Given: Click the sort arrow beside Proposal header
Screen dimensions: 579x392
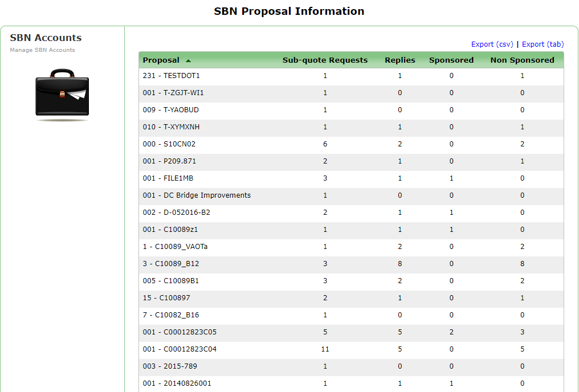Looking at the screenshot, I should click(x=188, y=60).
